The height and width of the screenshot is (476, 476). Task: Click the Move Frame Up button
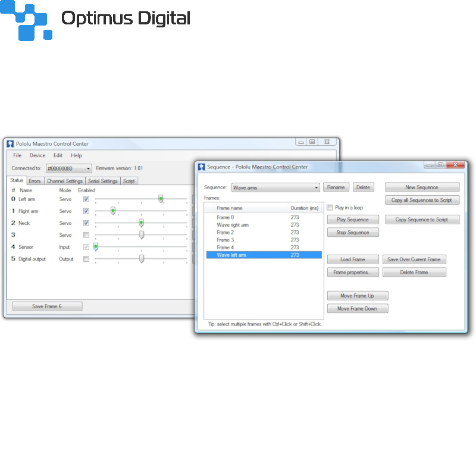click(358, 296)
